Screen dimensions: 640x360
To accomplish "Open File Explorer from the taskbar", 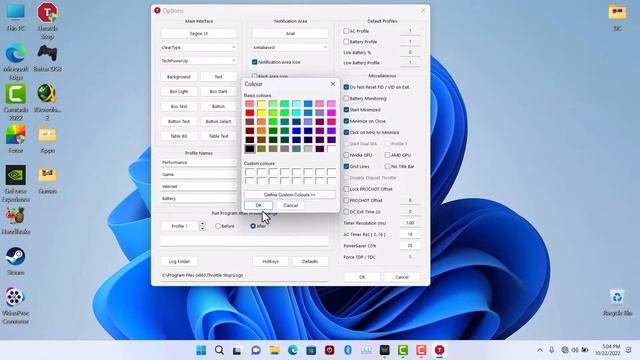I will [x=274, y=350].
